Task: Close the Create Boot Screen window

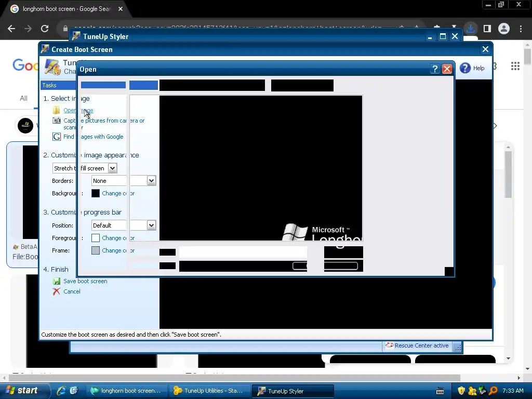Action: coord(485,49)
